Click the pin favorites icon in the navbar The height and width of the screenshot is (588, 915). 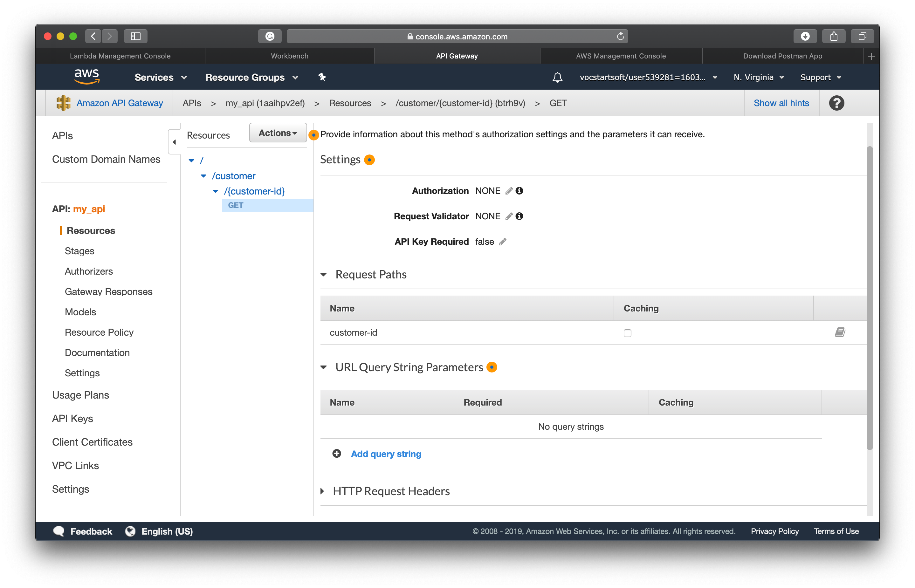[x=322, y=77]
